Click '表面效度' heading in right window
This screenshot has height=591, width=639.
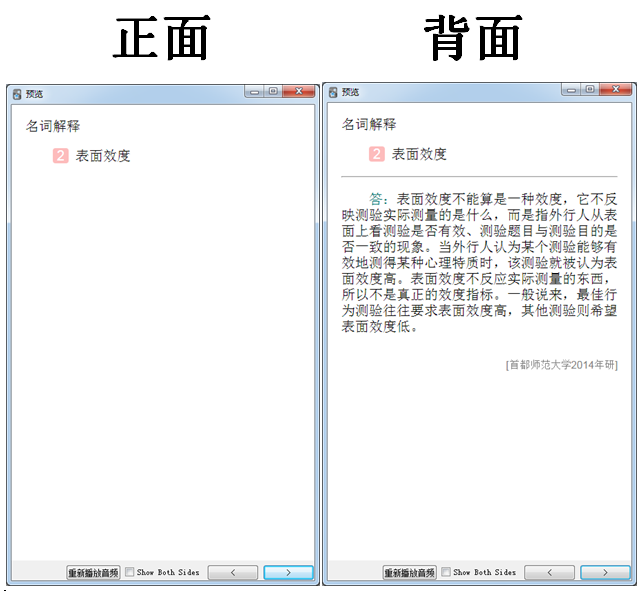[x=419, y=154]
